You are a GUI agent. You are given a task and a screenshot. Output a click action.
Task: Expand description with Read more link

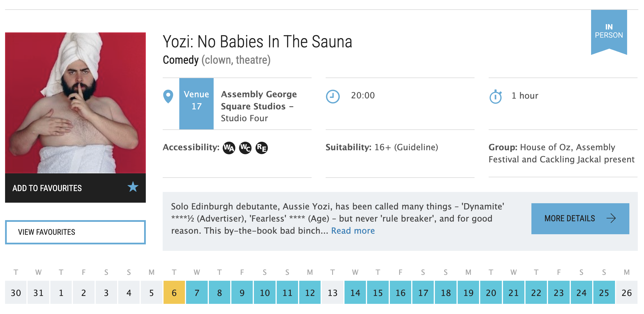coord(353,231)
